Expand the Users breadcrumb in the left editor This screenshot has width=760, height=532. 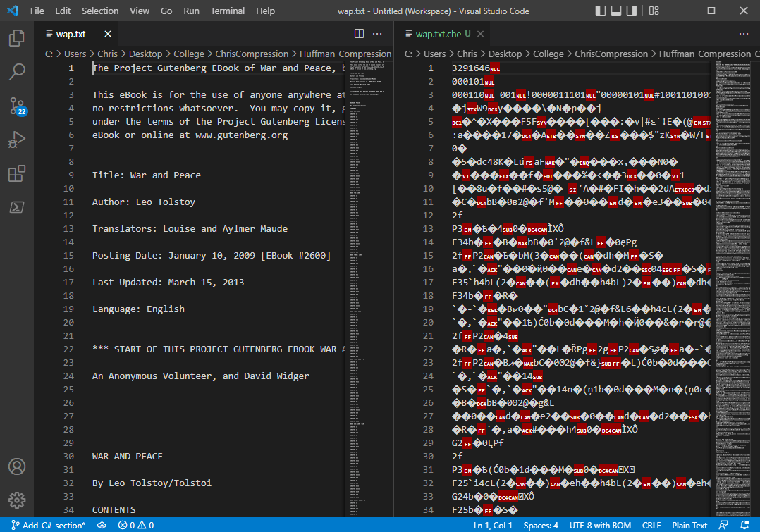(75, 54)
